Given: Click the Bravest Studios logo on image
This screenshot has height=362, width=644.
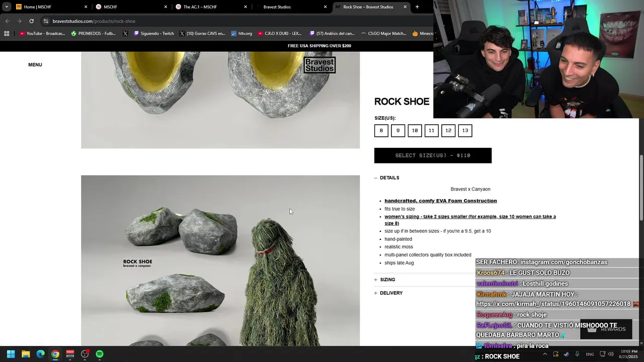Looking at the screenshot, I should coord(319,65).
